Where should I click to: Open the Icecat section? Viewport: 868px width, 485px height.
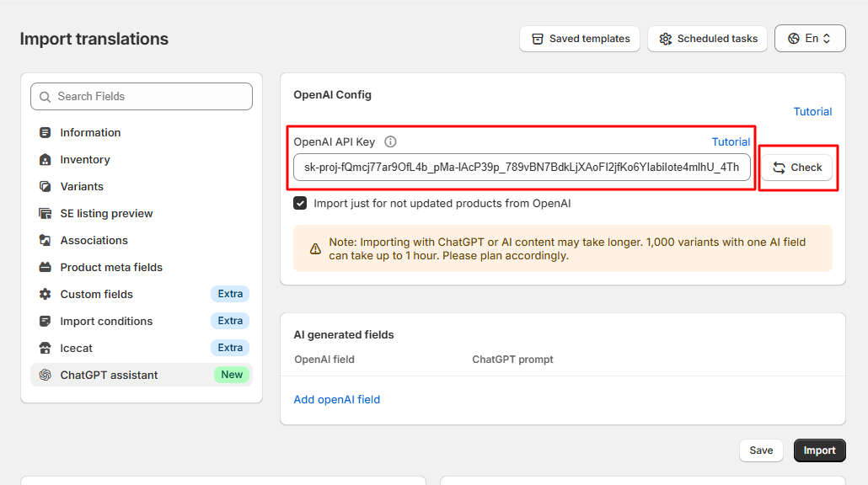click(142, 349)
